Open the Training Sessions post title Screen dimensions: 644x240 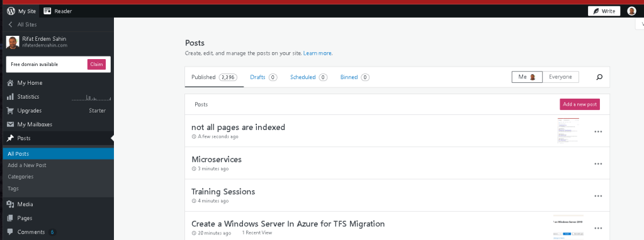(x=223, y=192)
